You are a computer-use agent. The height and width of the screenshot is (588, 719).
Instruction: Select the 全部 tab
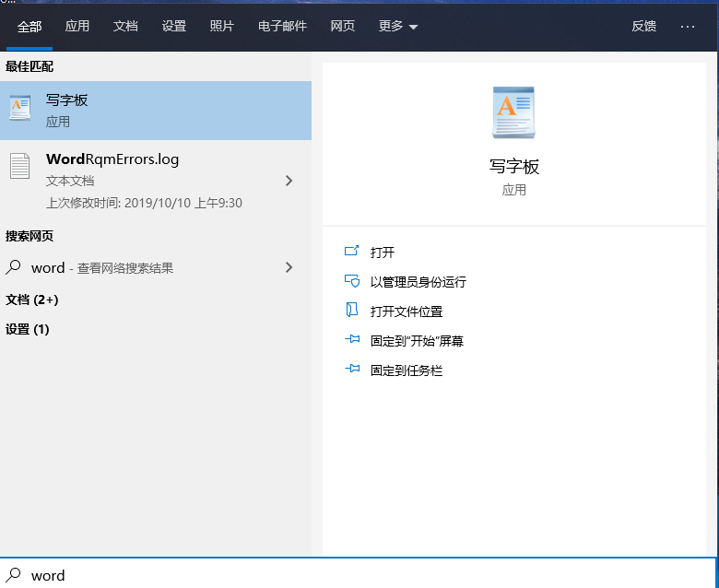click(x=29, y=27)
